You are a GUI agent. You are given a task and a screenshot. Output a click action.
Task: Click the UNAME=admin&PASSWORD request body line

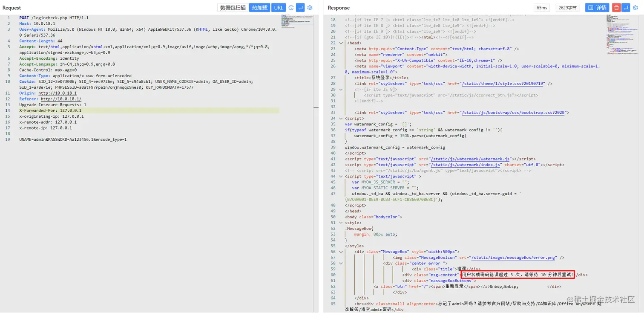click(x=73, y=140)
